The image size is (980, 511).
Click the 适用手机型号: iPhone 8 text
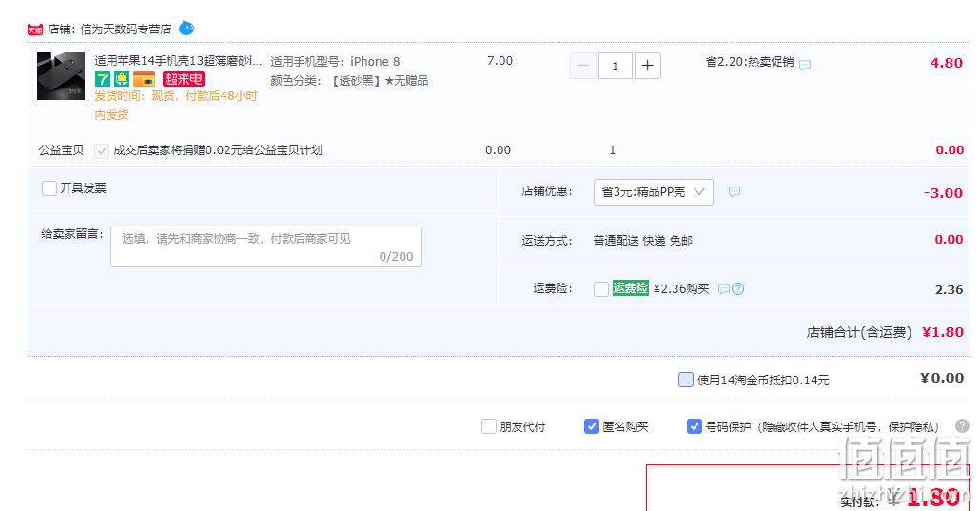point(335,61)
